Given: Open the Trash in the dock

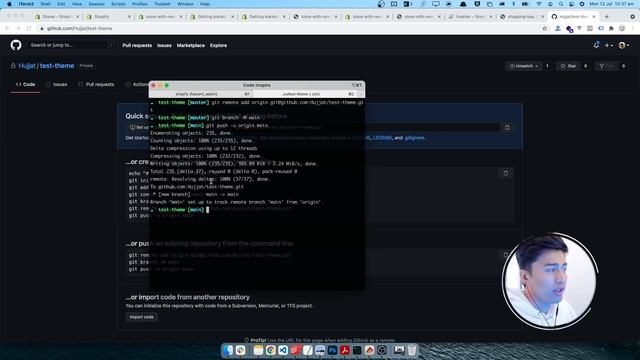Looking at the screenshot, I should click(412, 350).
